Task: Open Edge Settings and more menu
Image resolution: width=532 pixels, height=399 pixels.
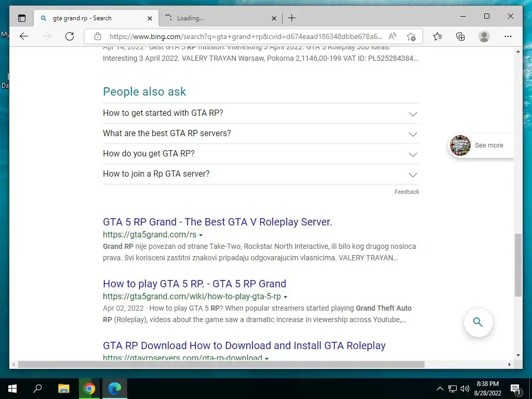Action: [x=508, y=36]
